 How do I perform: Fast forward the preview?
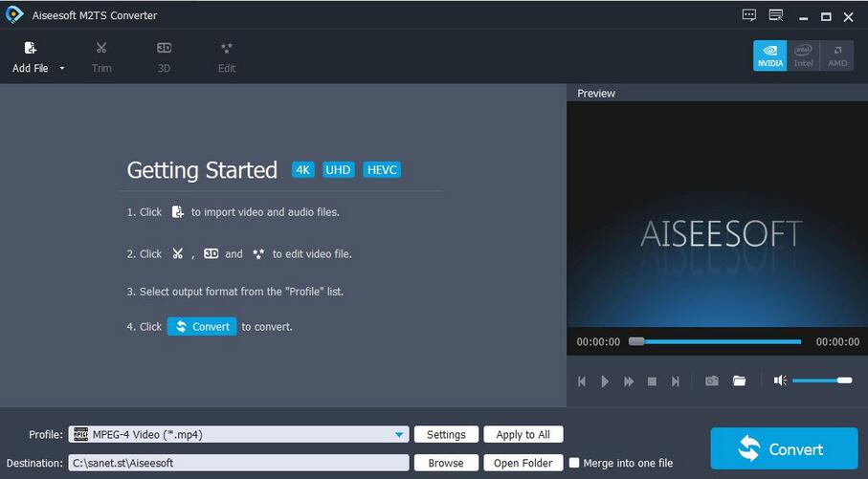click(629, 381)
